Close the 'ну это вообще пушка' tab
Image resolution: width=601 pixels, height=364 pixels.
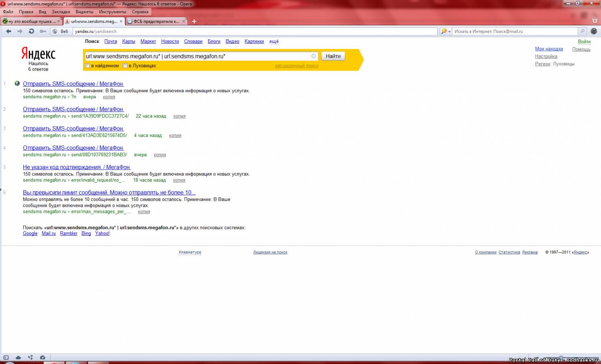59,21
